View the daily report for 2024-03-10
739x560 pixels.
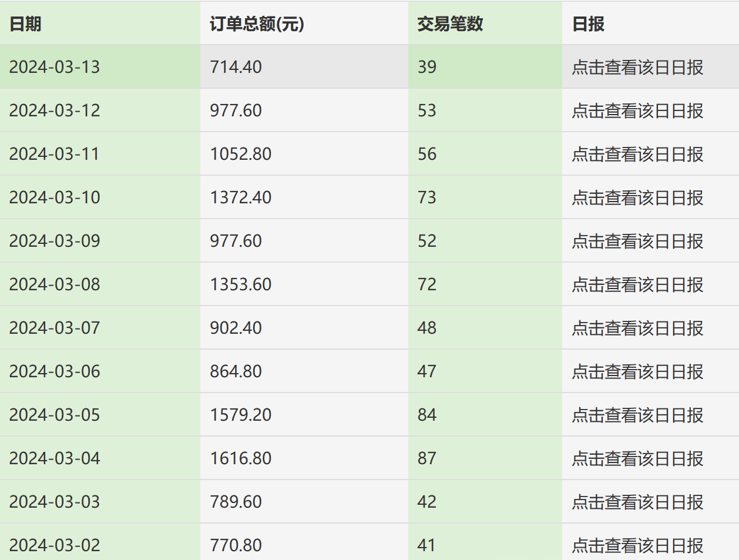pyautogui.click(x=637, y=197)
